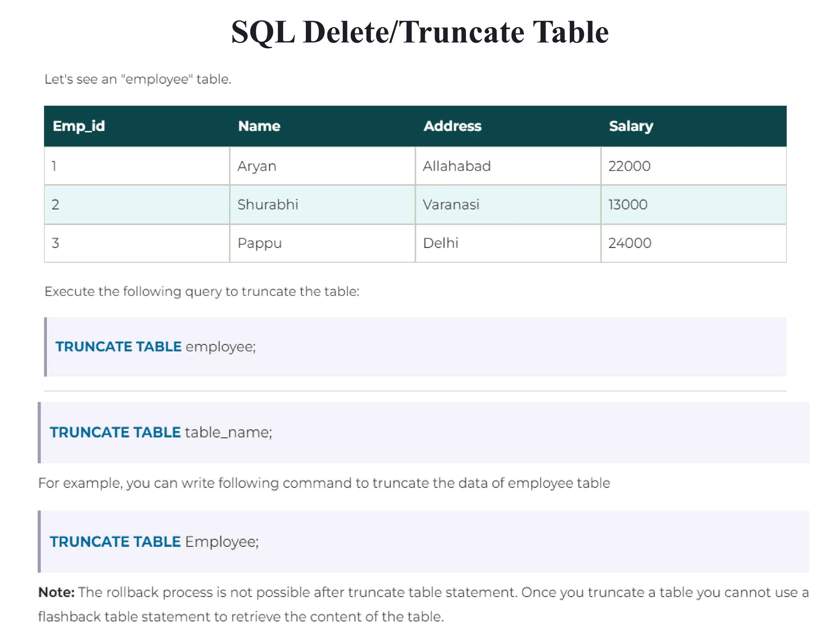Click the 'SQL Delete/Truncate Table' title
This screenshot has width=840, height=630.
coord(420,32)
